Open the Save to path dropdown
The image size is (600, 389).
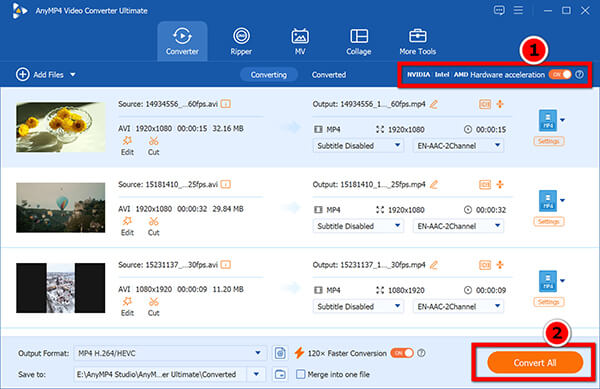coord(256,374)
